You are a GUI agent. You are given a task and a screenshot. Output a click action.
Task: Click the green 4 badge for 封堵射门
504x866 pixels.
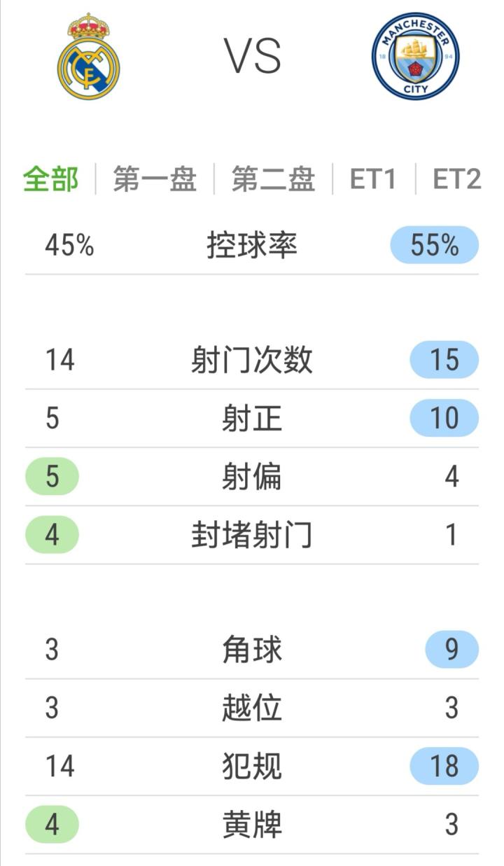coord(52,534)
